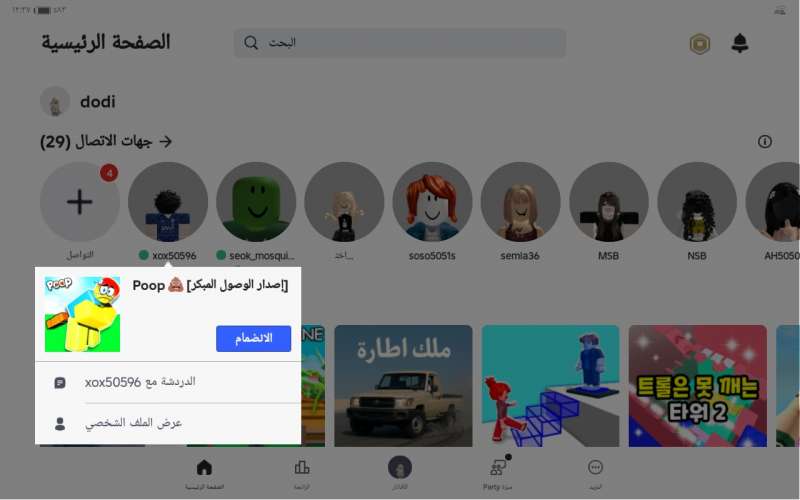Click the blue join button for Poop game
Viewport: 800px width, 500px height.
(x=254, y=338)
